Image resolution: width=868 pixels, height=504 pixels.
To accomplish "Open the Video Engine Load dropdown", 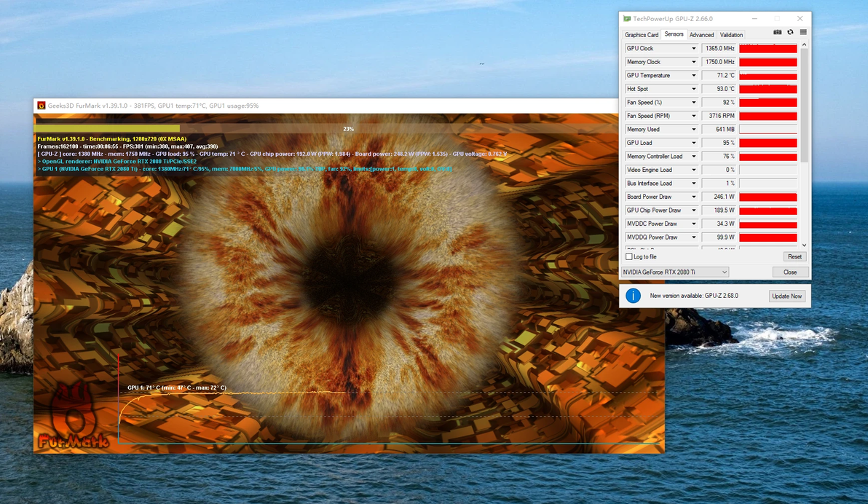I will (694, 170).
